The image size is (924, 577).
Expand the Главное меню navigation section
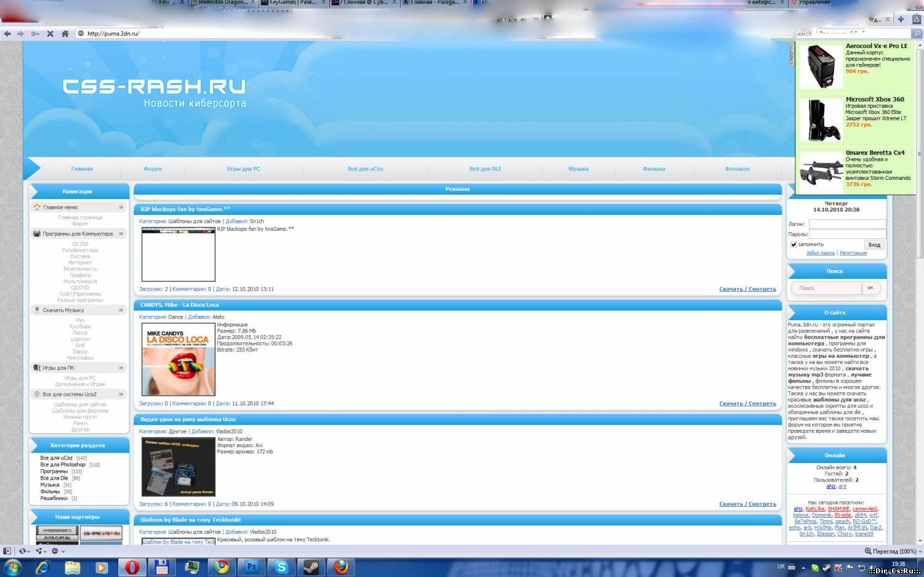click(121, 208)
